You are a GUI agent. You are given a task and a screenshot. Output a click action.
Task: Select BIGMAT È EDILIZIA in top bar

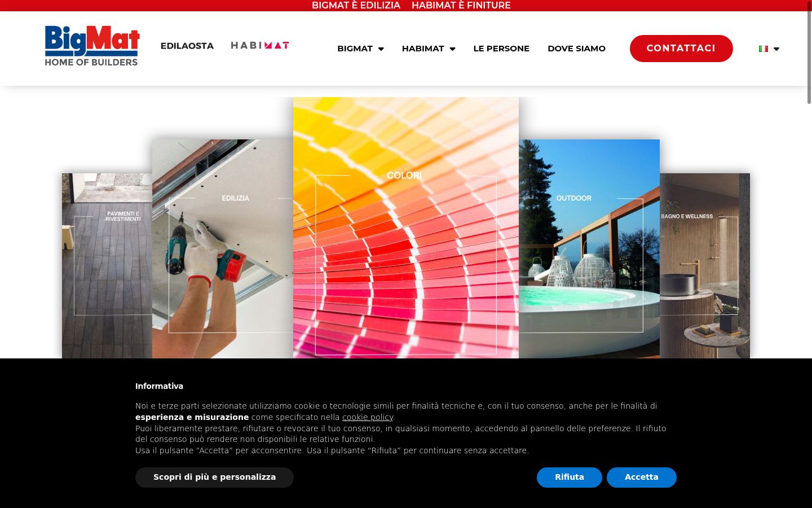pos(356,6)
